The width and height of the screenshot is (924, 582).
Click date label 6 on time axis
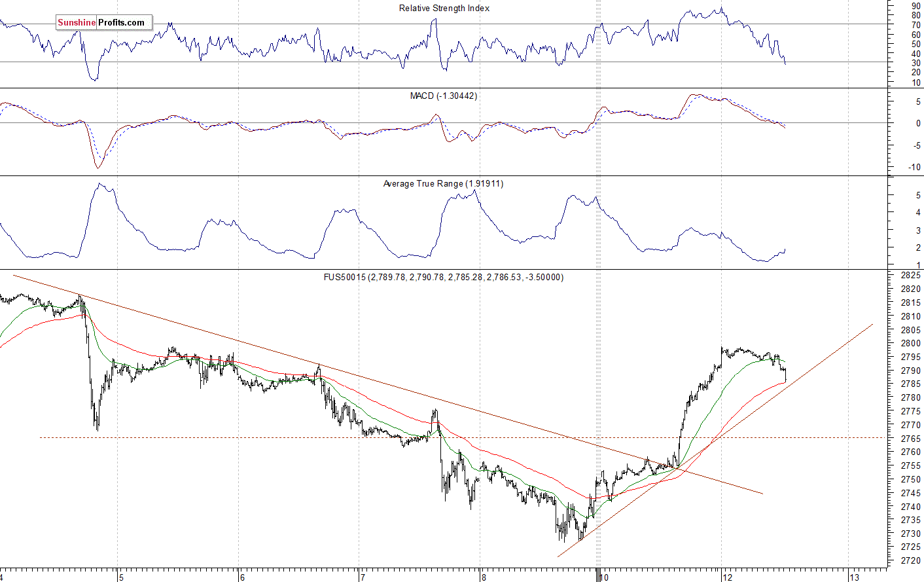click(x=242, y=577)
